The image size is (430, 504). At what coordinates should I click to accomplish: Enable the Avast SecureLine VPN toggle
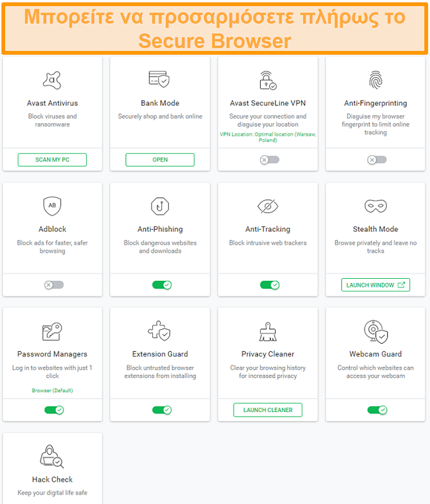point(269,160)
